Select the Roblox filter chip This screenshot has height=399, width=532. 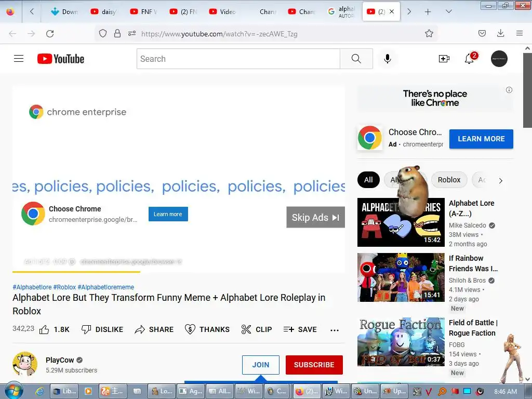coord(449,180)
